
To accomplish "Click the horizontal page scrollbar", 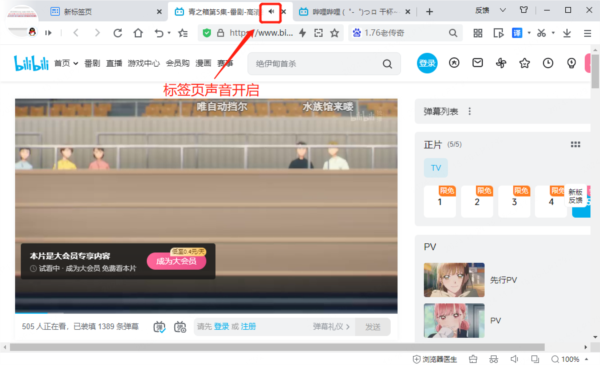I will point(277,347).
